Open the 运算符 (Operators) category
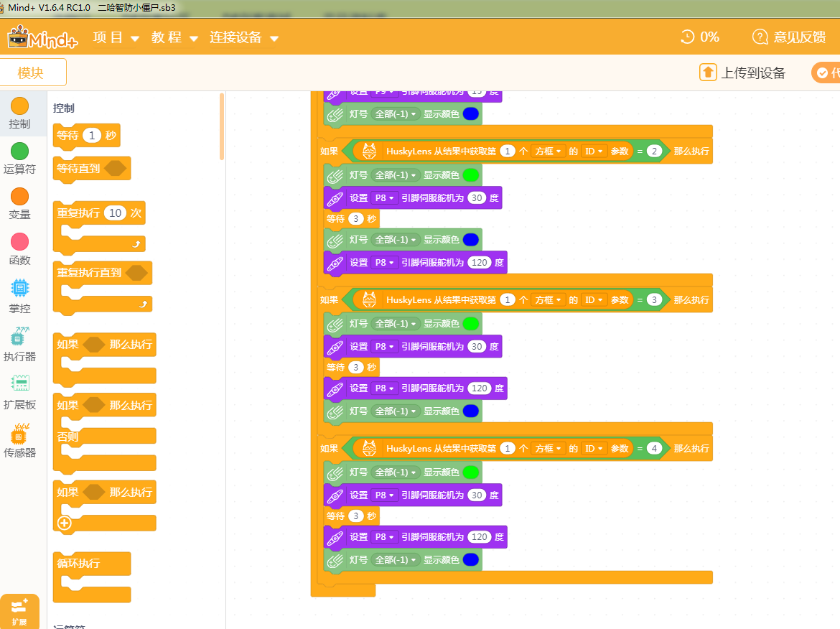This screenshot has height=629, width=840. coord(20,159)
